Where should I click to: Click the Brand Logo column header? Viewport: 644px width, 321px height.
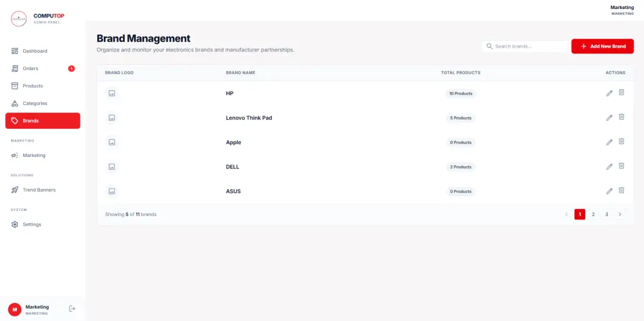pyautogui.click(x=119, y=73)
